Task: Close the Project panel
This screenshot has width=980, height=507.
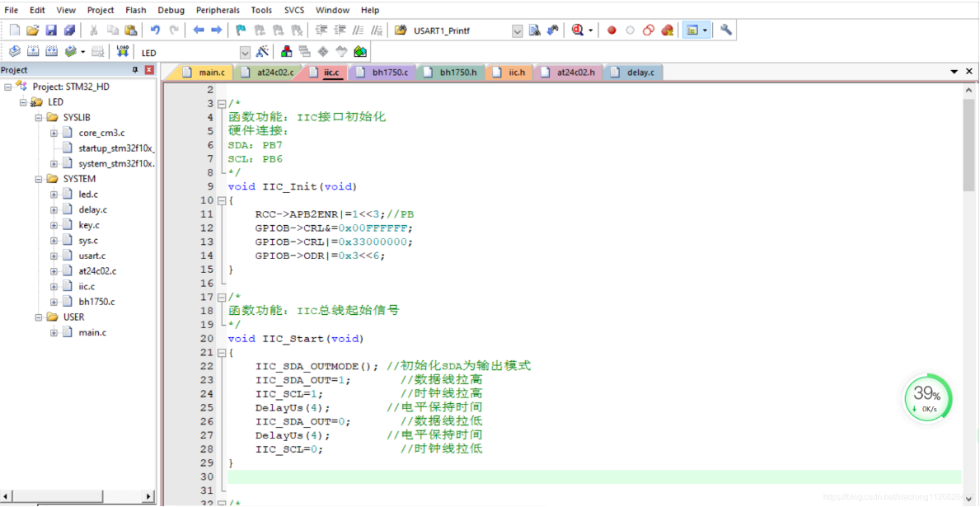Action: point(149,70)
